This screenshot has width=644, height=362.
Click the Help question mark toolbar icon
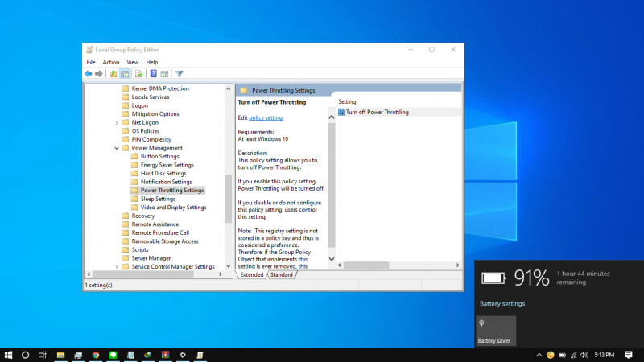pos(153,74)
